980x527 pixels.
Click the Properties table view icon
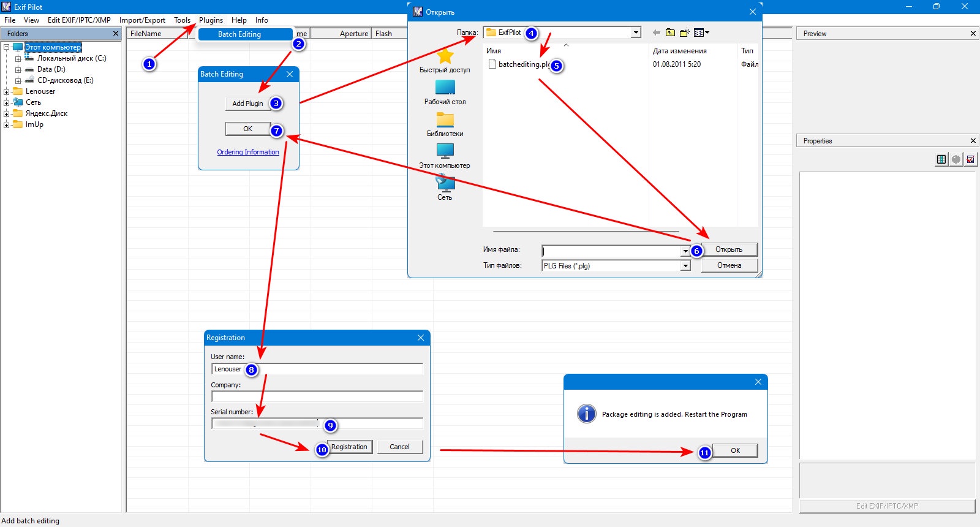[941, 159]
